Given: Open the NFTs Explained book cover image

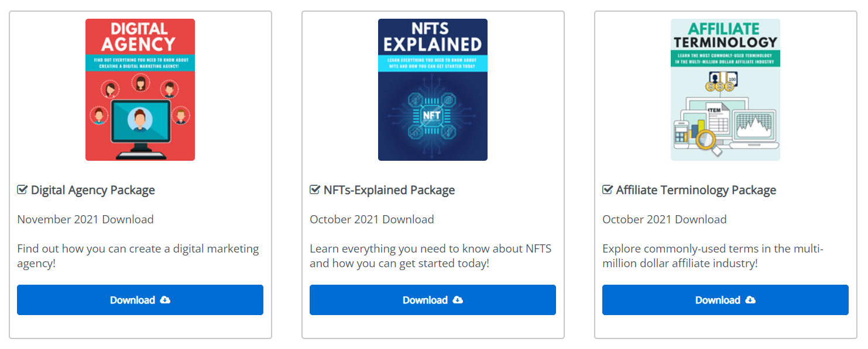Looking at the screenshot, I should pos(433,89).
